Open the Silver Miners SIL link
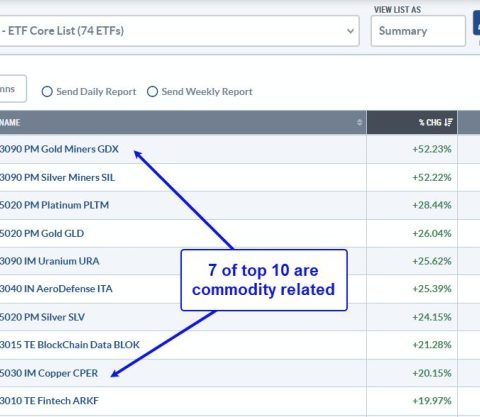 click(57, 177)
